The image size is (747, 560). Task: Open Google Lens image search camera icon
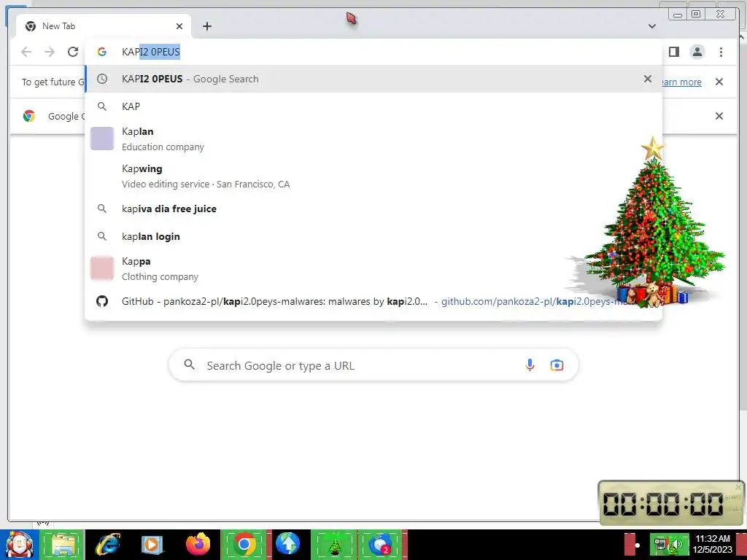tap(557, 365)
